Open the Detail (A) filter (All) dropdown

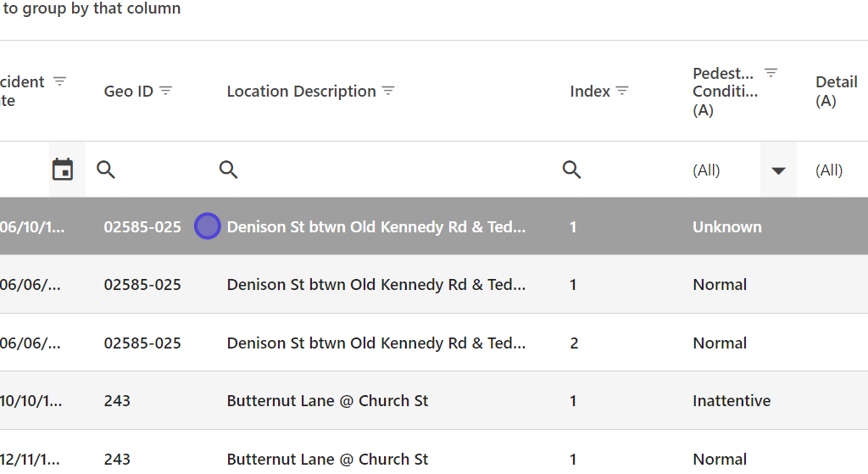point(831,170)
